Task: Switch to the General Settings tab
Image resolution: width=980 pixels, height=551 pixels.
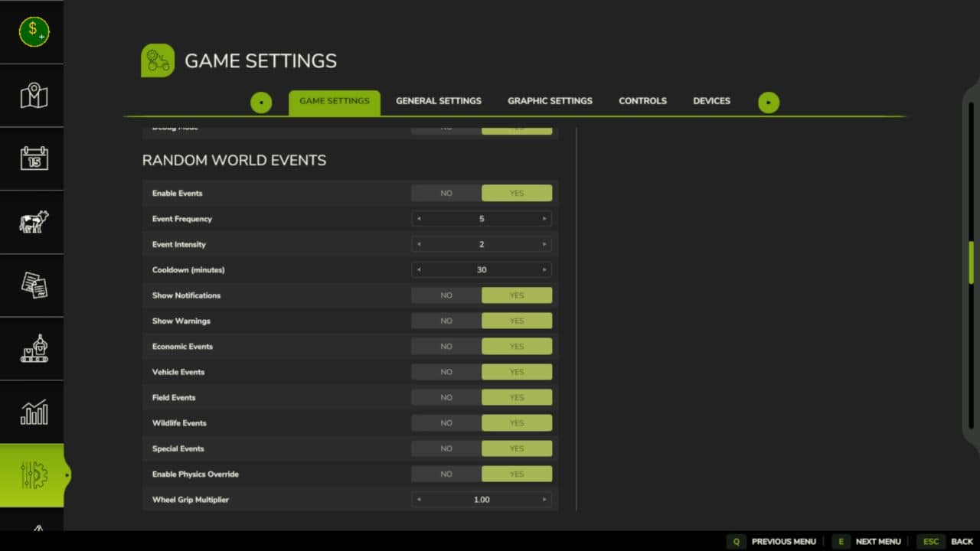Action: (438, 101)
